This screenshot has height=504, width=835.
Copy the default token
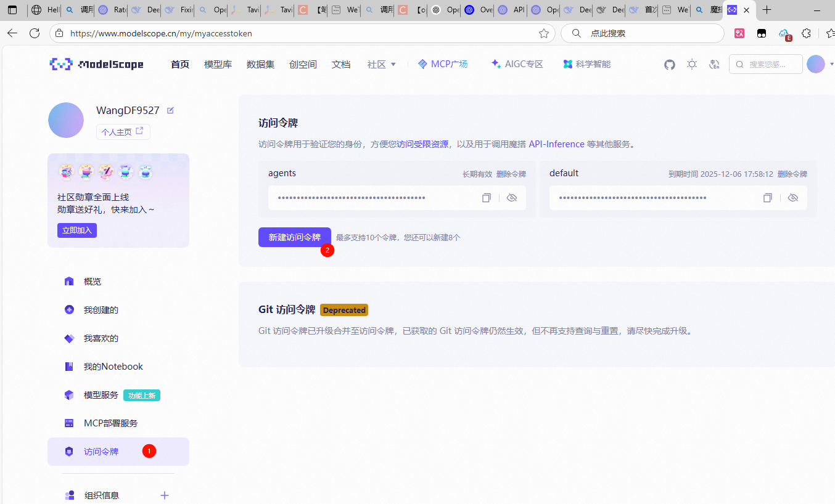tap(768, 198)
